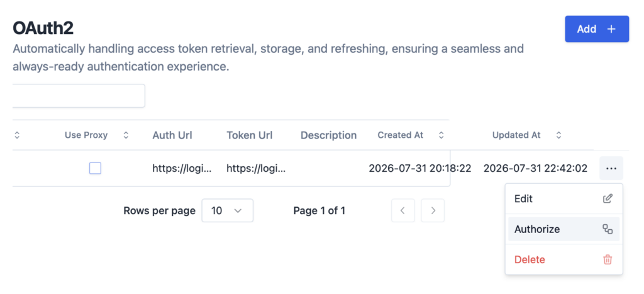Select Edit from the context menu
644x294 pixels.
pyautogui.click(x=563, y=198)
